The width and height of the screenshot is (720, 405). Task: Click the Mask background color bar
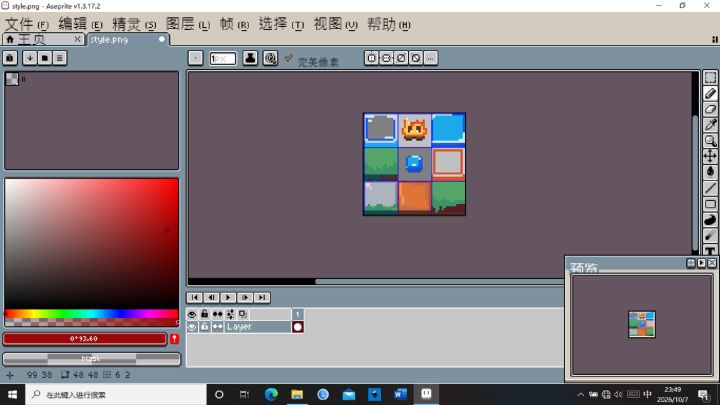(91, 359)
